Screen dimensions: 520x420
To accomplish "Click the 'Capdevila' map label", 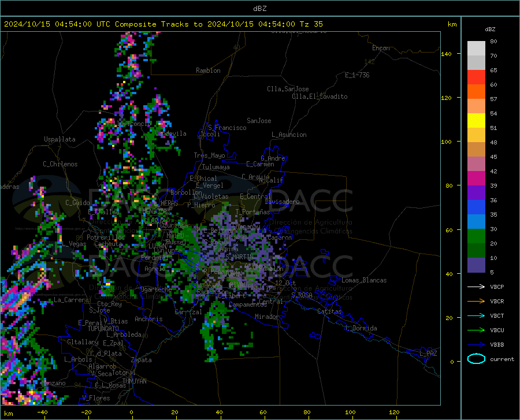I will pos(171,133).
